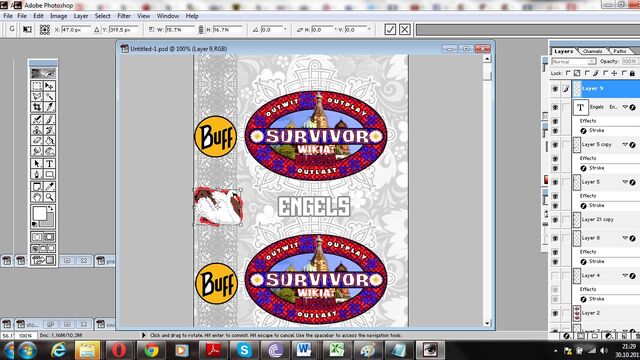
Task: Select the Eyedropper tool
Action: [x=49, y=187]
